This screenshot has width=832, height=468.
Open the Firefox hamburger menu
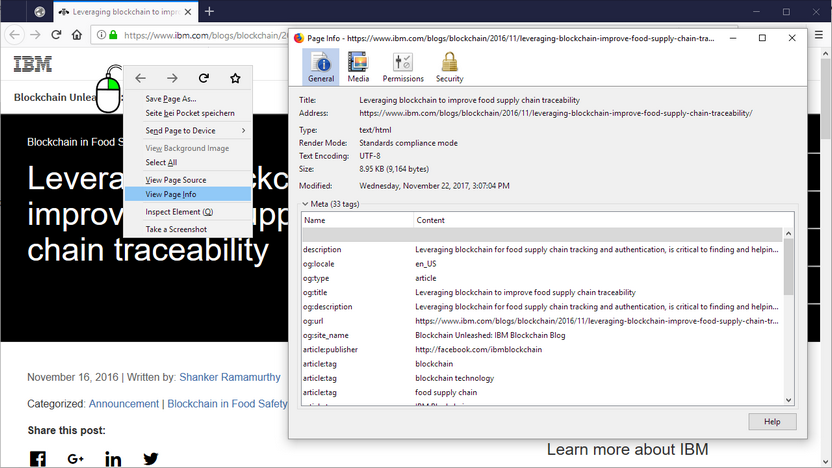tap(819, 35)
